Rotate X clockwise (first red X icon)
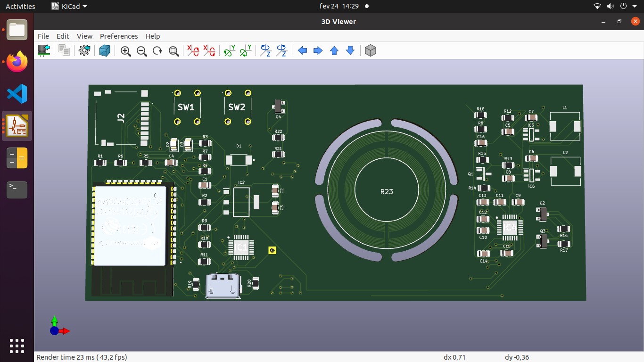Viewport: 644px width, 362px height. 193,51
